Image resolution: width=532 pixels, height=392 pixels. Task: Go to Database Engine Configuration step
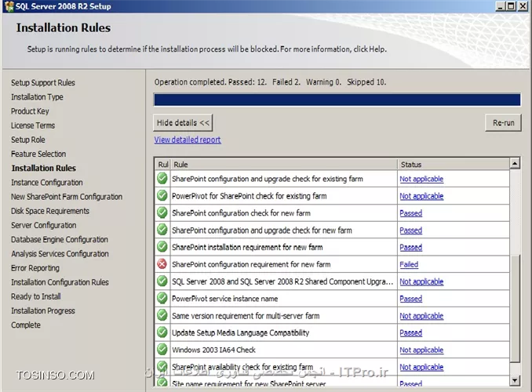60,240
